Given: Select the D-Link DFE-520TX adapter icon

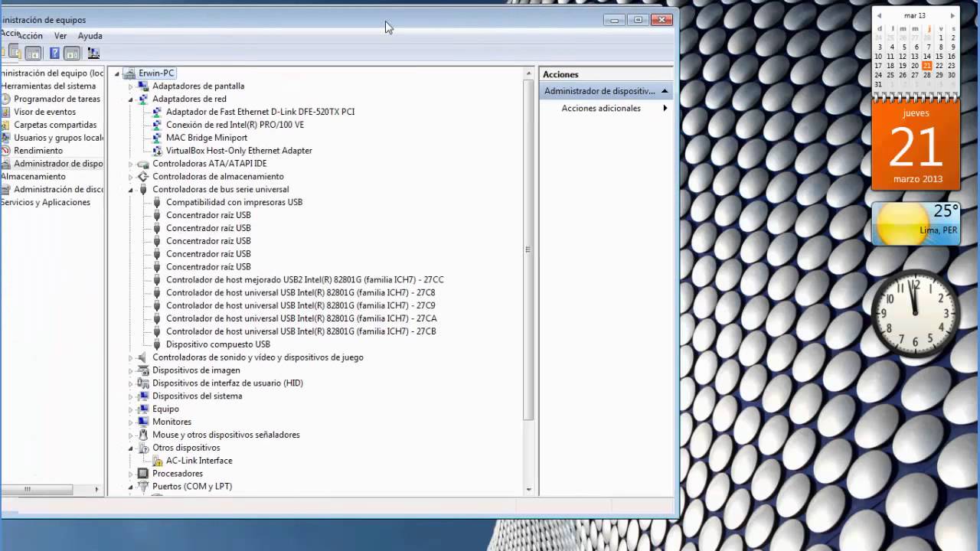Looking at the screenshot, I should (x=157, y=112).
